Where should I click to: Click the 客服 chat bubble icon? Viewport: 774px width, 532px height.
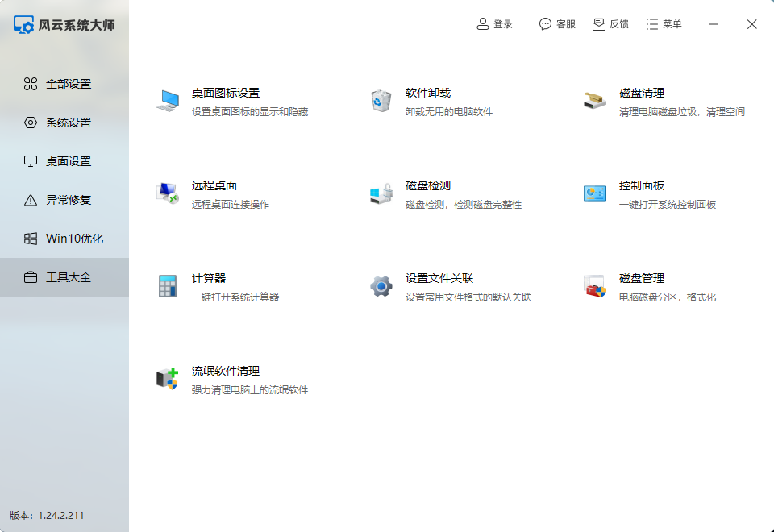click(545, 23)
